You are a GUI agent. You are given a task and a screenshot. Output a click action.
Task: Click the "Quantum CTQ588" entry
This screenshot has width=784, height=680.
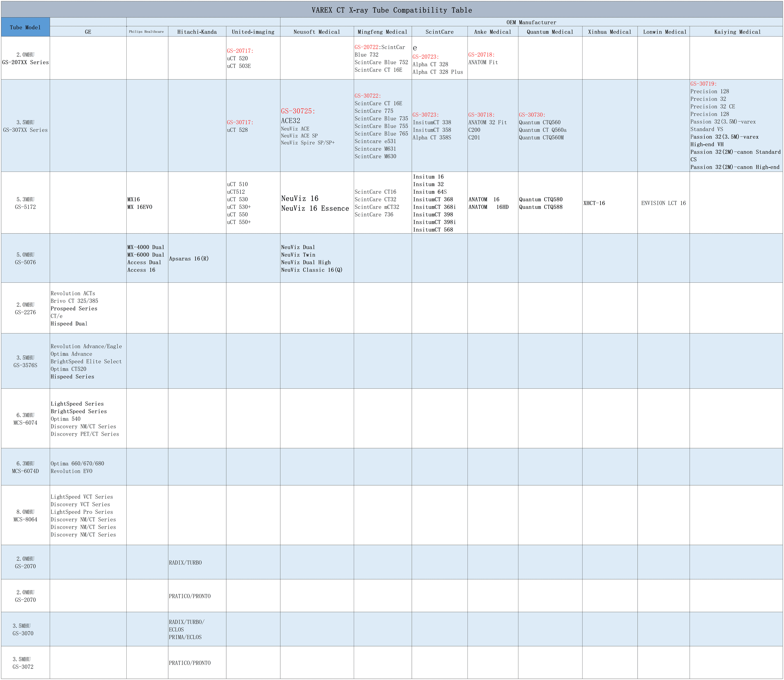[541, 207]
